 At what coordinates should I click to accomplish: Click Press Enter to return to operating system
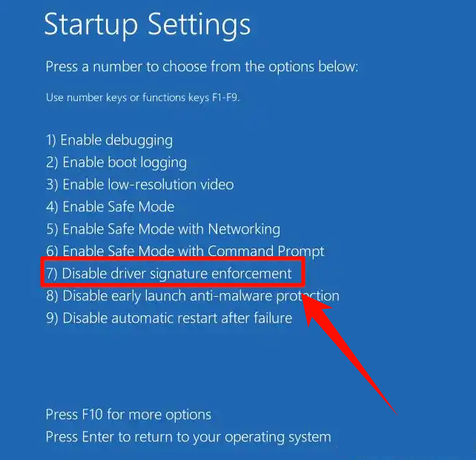click(x=188, y=437)
